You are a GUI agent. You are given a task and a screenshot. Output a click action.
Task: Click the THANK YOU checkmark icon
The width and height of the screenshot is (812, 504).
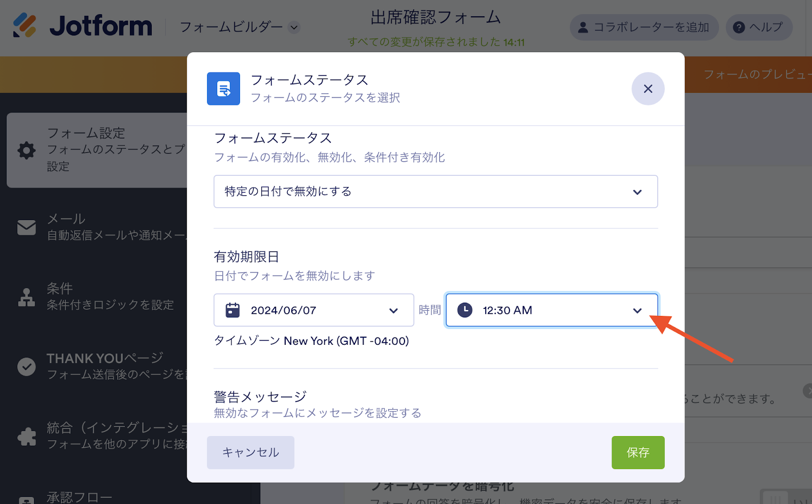(x=26, y=367)
